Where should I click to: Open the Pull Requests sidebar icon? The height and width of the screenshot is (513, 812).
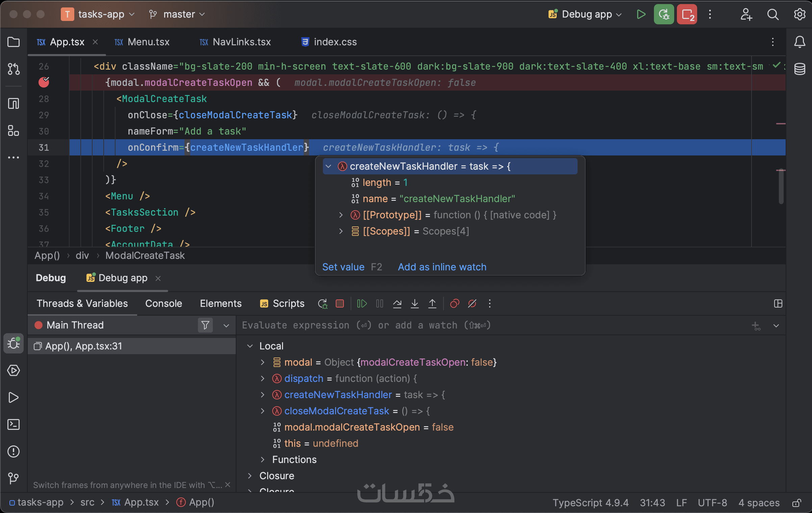[14, 69]
